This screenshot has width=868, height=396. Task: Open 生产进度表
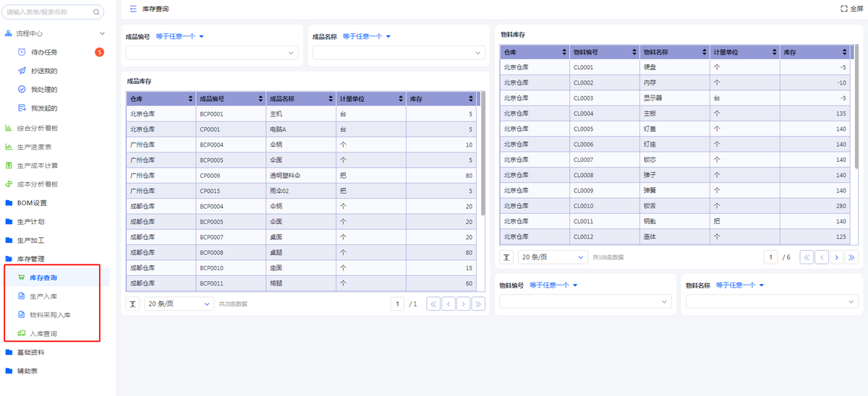point(34,147)
